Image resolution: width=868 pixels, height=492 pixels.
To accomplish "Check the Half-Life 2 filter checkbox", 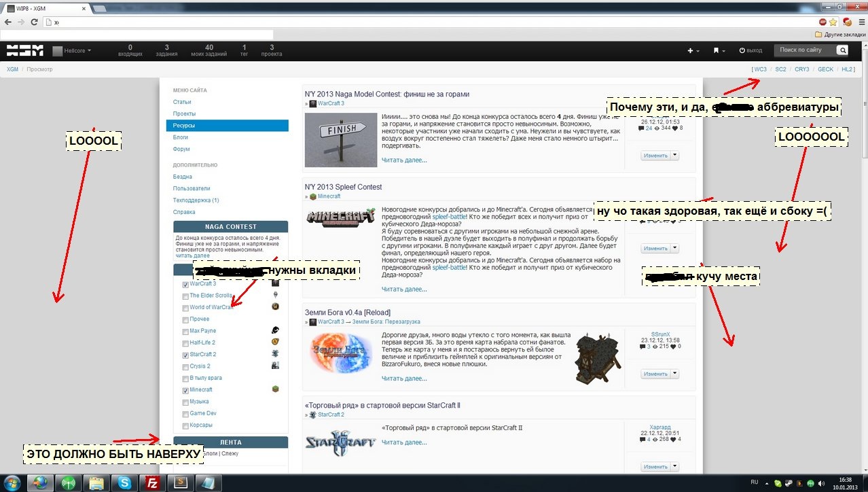I will pyautogui.click(x=185, y=343).
